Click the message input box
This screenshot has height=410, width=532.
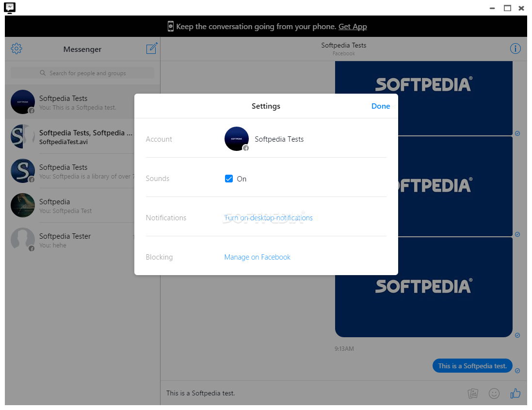[312, 393]
